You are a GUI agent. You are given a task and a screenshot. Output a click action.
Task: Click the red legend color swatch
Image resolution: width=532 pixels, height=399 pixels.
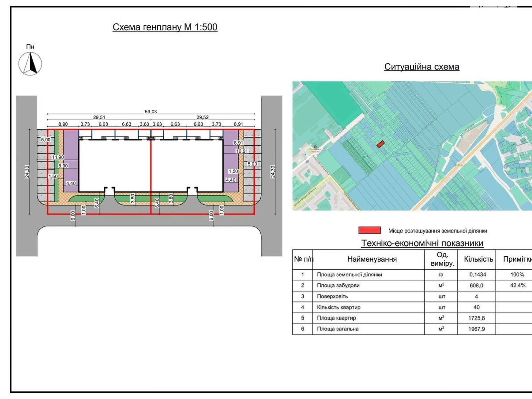point(369,230)
